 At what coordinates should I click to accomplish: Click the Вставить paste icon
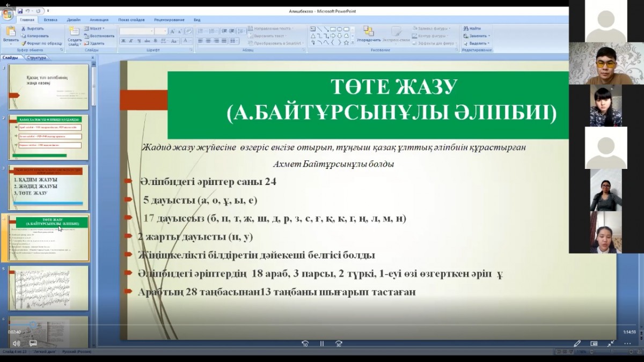10,31
